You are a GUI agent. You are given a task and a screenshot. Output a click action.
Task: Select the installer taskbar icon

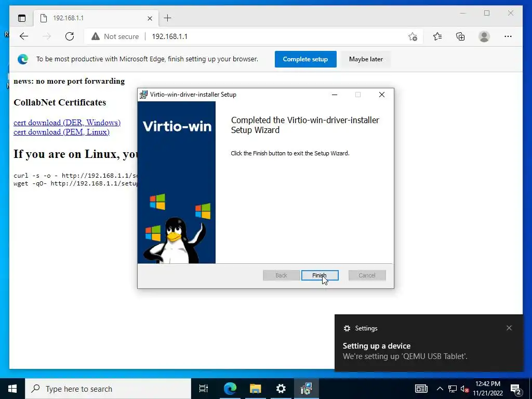tap(306, 389)
